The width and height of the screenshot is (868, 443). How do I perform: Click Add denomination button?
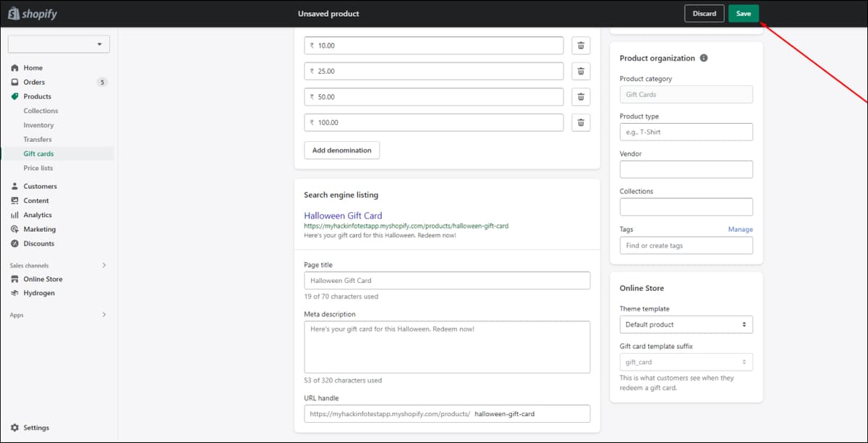click(341, 150)
